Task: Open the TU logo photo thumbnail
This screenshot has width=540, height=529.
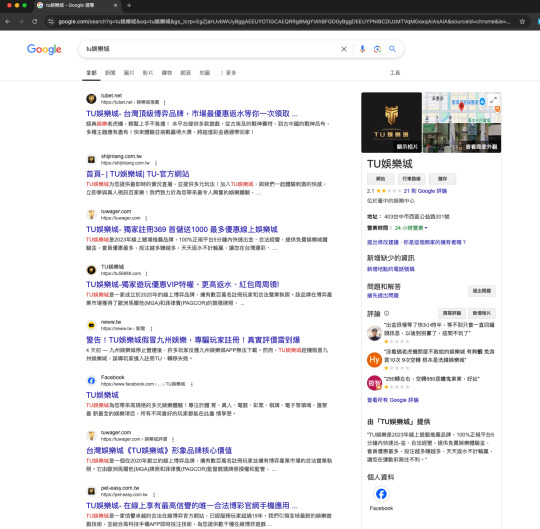Action: pyautogui.click(x=391, y=122)
